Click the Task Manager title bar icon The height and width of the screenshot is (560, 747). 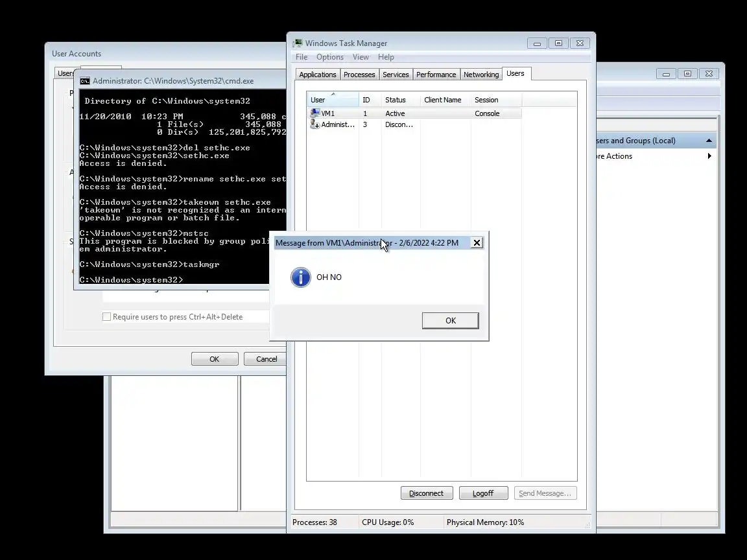[x=298, y=43]
